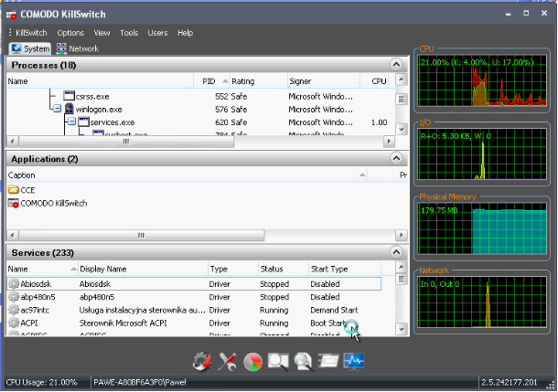Select the winlogon.exe process name
Screen dimensions: 558x392
click(99, 109)
